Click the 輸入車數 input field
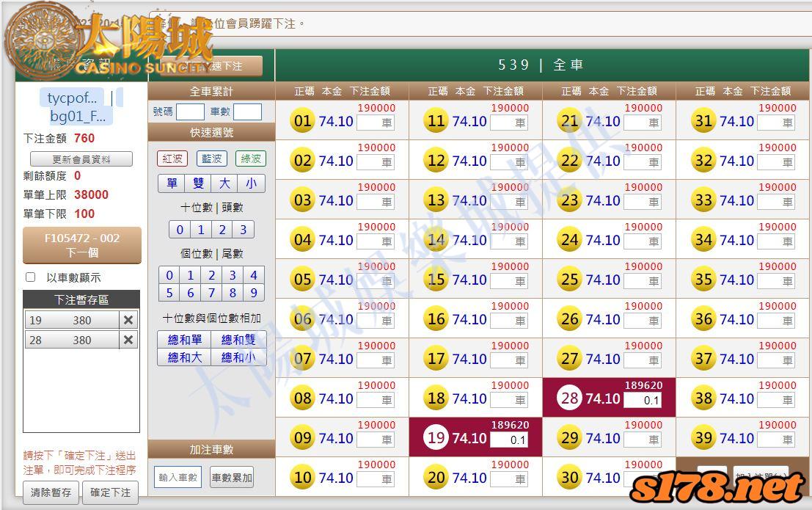 (178, 478)
